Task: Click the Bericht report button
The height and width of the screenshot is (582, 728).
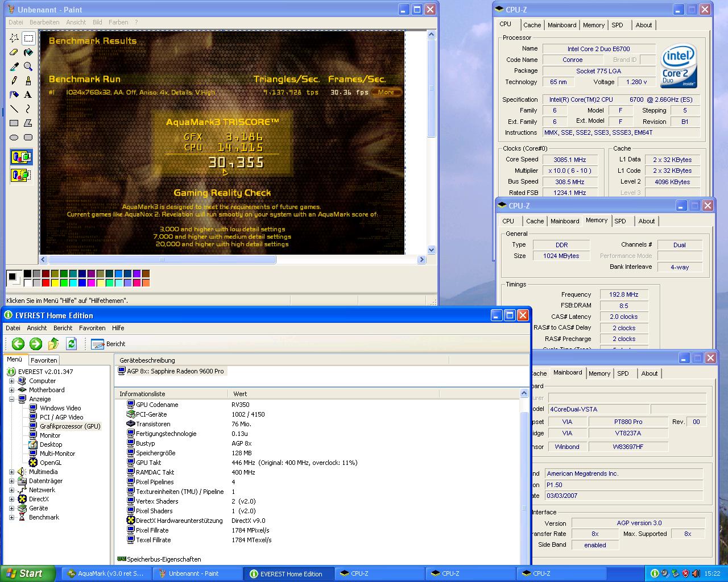Action: (x=108, y=344)
